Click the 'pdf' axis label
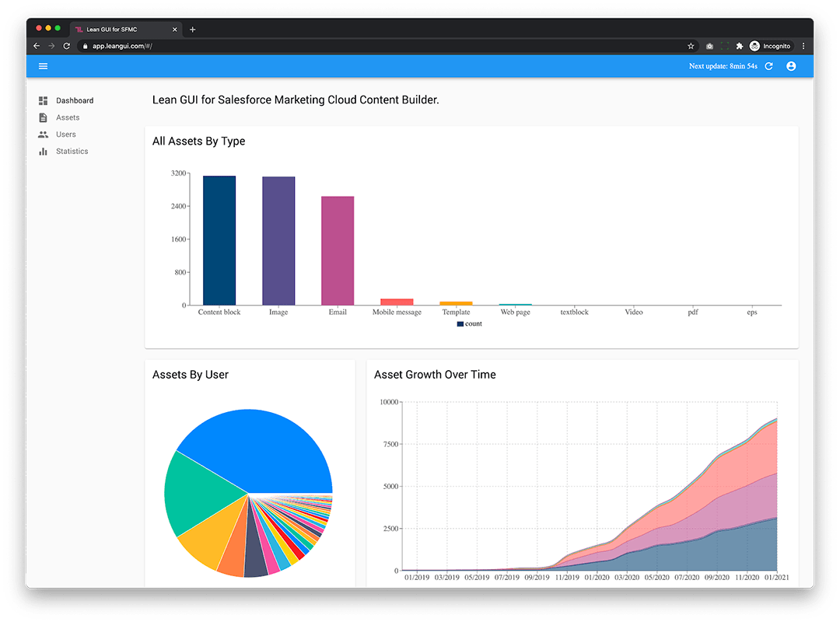 click(x=693, y=313)
